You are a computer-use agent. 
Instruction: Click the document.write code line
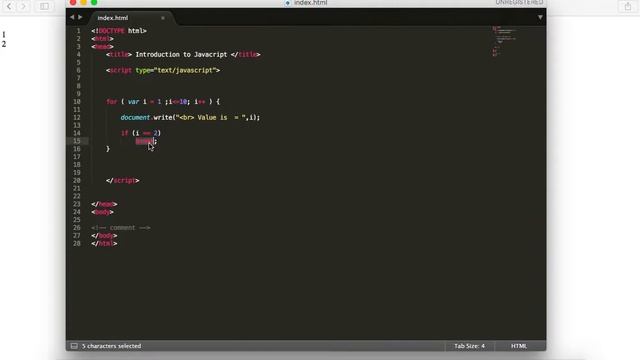[x=190, y=118]
